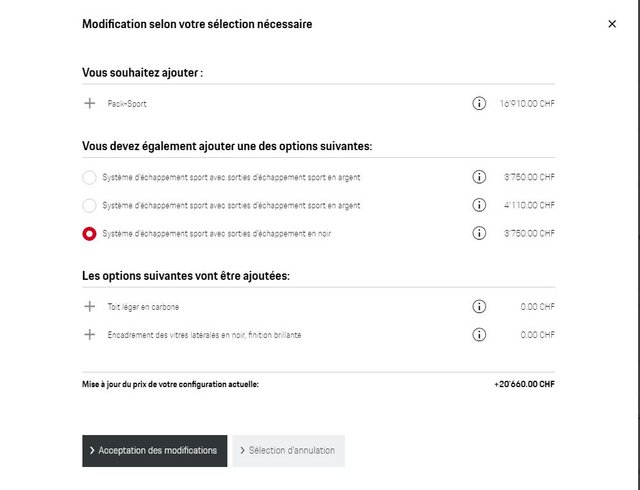Viewport: 640px width, 490px height.
Task: Open info icon for Pack-Sport
Action: pyautogui.click(x=479, y=103)
